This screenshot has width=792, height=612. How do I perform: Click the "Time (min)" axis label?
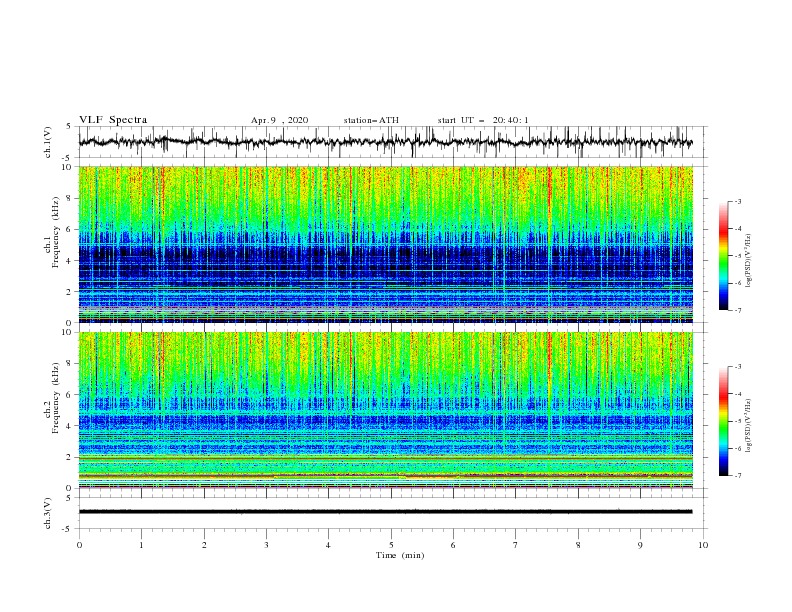(400, 555)
